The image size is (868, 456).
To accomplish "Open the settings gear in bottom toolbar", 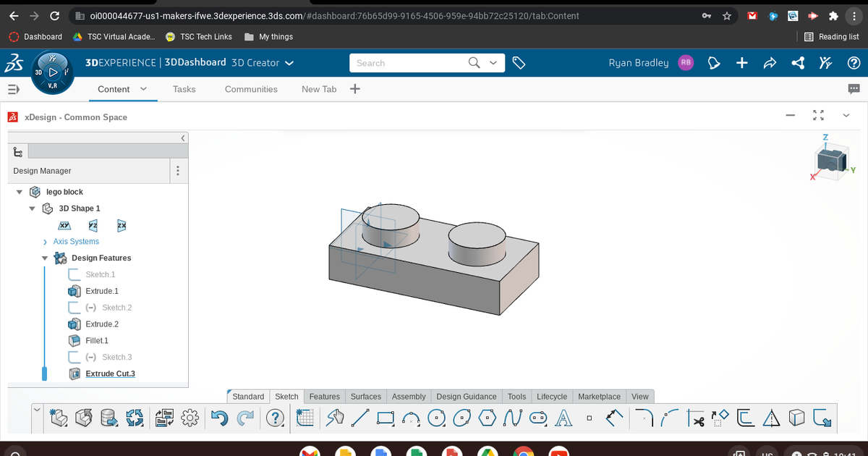I will (190, 417).
